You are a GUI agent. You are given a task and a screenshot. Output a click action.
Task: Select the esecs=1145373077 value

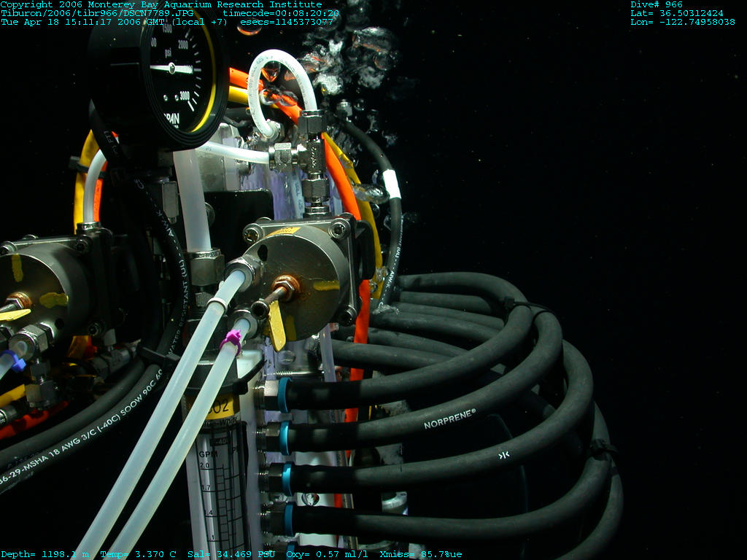(x=287, y=22)
